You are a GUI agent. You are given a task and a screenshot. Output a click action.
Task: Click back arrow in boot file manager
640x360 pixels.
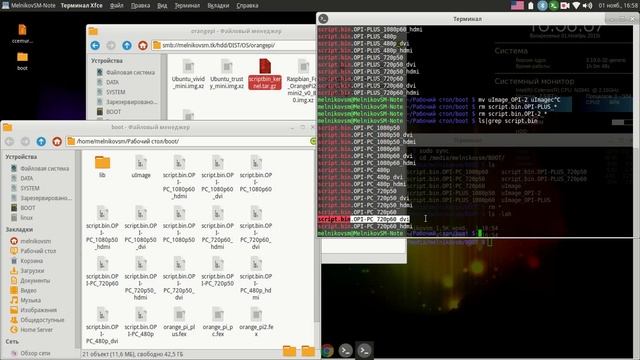[x=9, y=141]
